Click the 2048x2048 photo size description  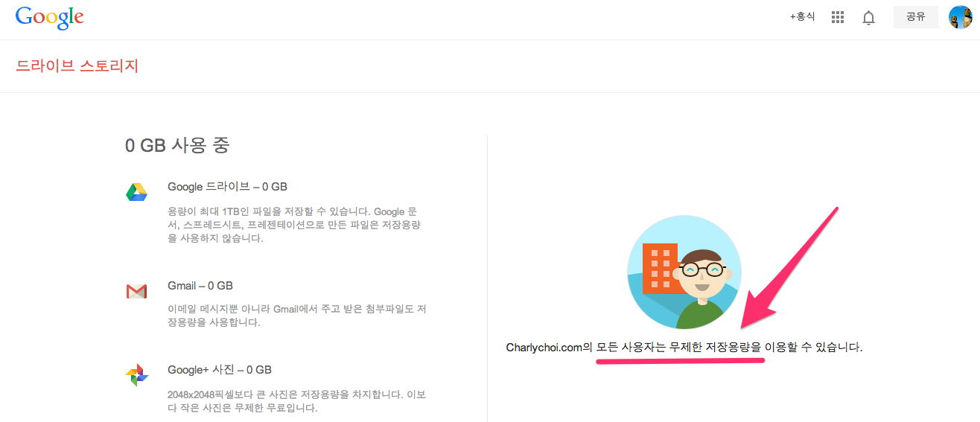click(x=297, y=400)
